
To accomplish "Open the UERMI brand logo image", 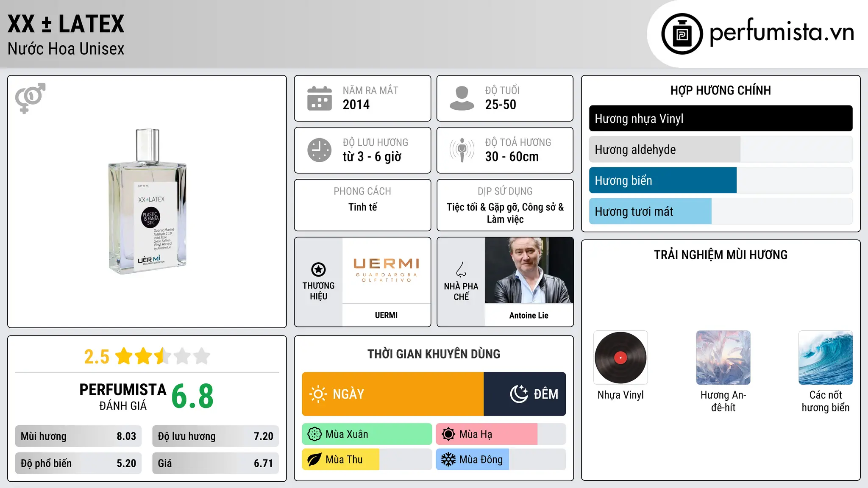I will tap(387, 270).
